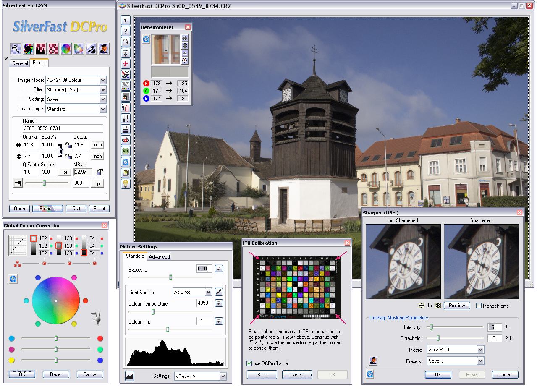Select the light source eyedropper in Picture Settings

(x=219, y=292)
